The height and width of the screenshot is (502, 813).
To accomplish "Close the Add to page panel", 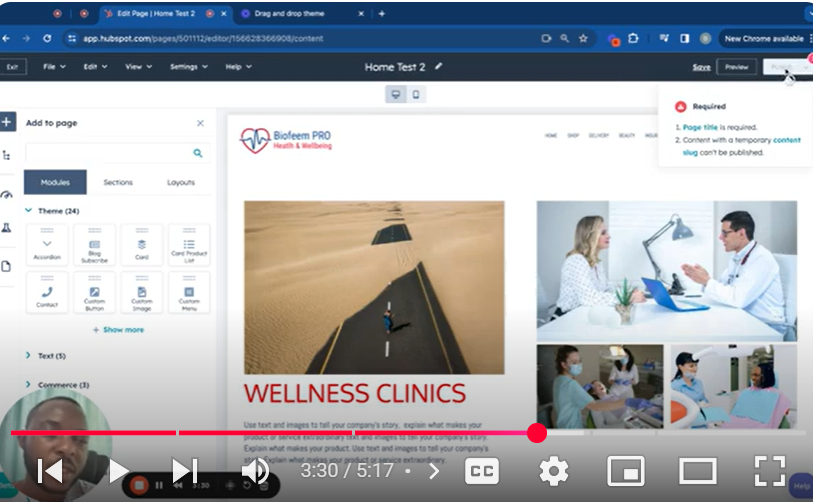I will coord(200,123).
